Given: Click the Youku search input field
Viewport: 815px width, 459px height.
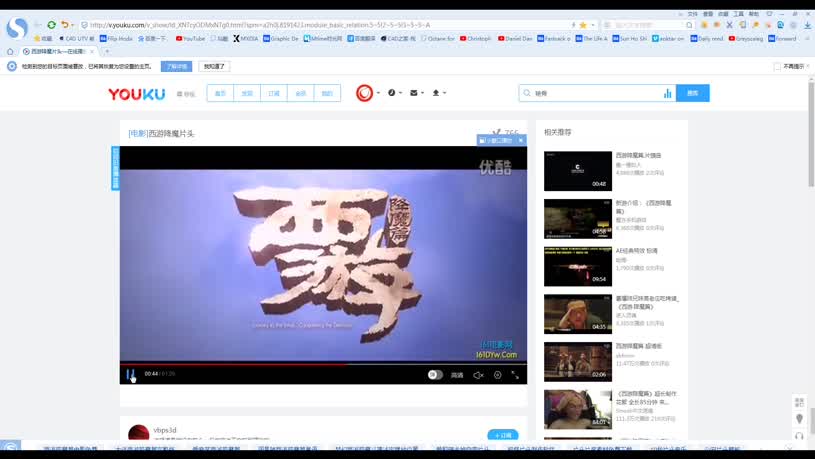Looking at the screenshot, I should pyautogui.click(x=597, y=93).
